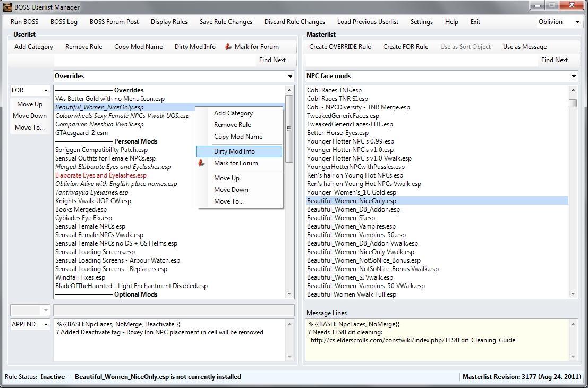Select Better-Horse-Eyes.esp in masterlist

[x=337, y=133]
